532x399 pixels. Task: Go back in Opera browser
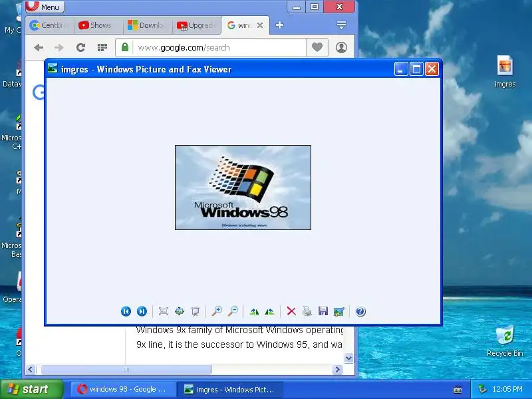[x=39, y=47]
